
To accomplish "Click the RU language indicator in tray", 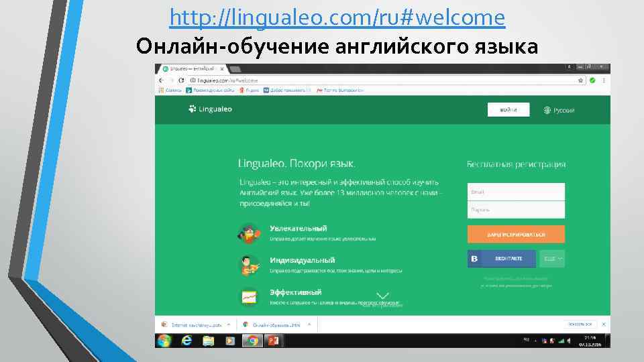I will point(526,340).
